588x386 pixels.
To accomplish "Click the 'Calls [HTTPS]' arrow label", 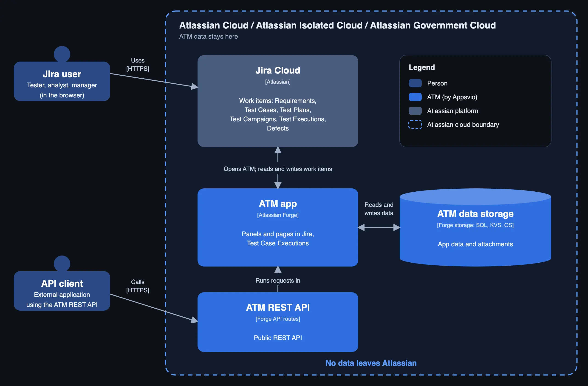I will point(138,286).
